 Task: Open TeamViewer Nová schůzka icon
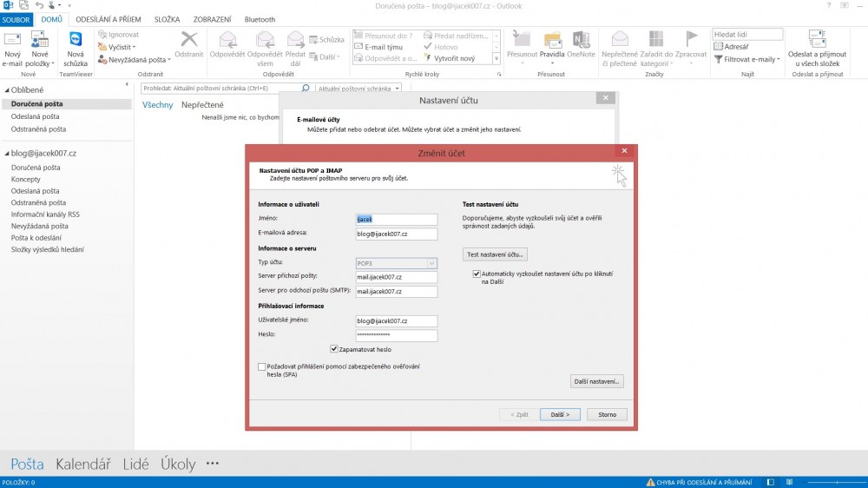coord(76,41)
